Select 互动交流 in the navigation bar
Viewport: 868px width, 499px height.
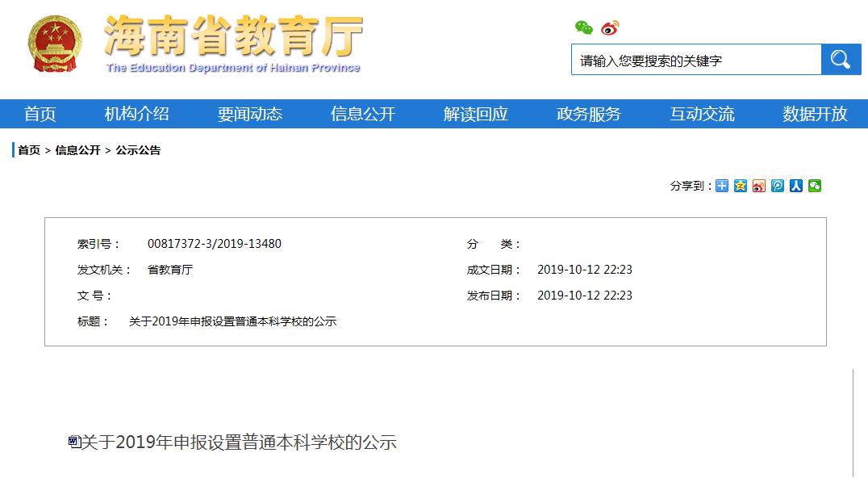tap(703, 114)
